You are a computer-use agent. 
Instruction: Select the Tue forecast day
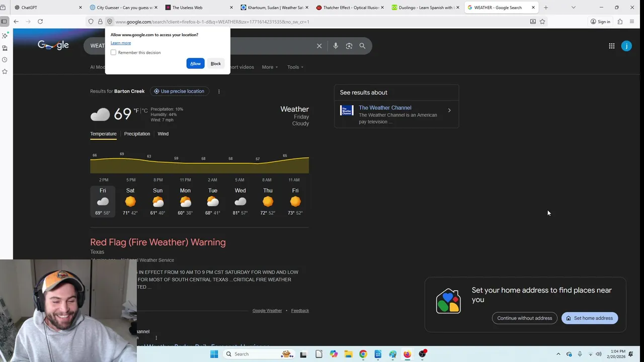coord(213,201)
